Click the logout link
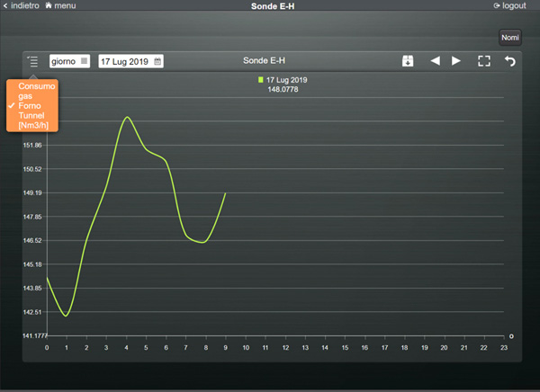540x392 pixels. [513, 5]
